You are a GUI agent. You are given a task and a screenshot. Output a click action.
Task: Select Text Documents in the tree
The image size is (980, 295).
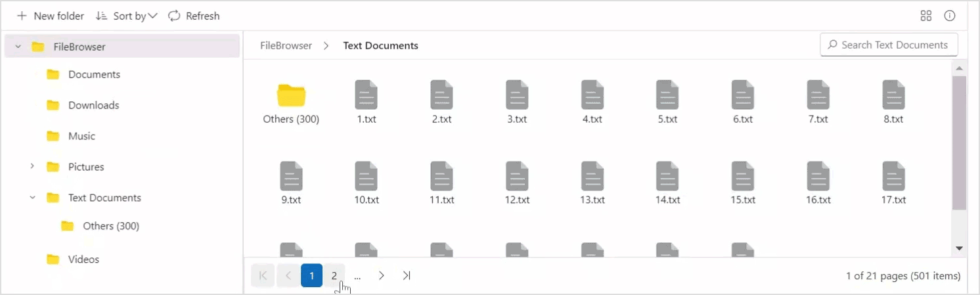pyautogui.click(x=104, y=198)
